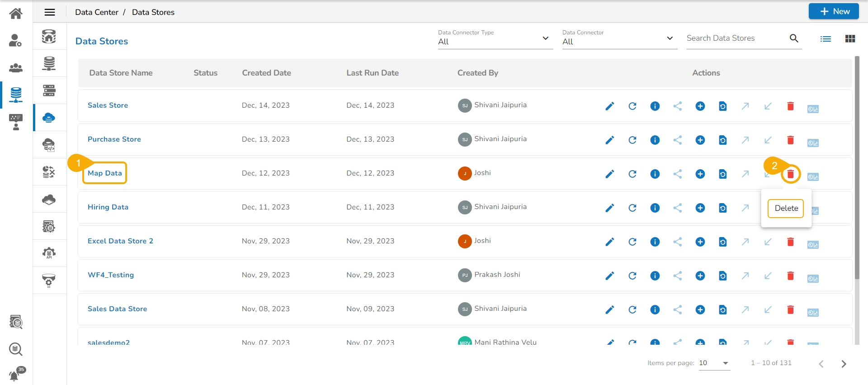Go to the next page of results
This screenshot has width=868, height=385.
[x=844, y=364]
